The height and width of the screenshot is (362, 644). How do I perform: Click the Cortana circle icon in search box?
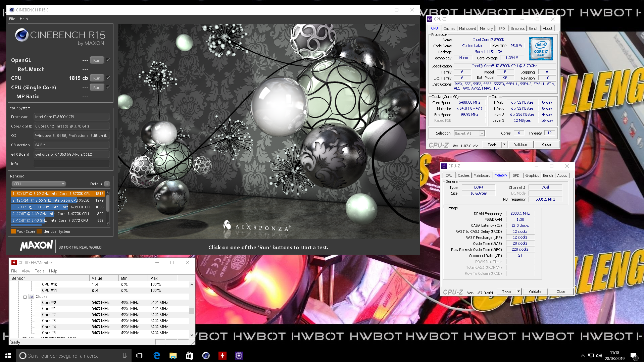click(22, 356)
